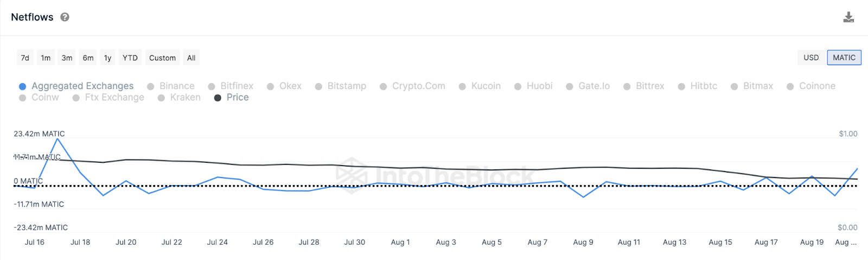Click the Aug 1 point on chart
This screenshot has width=868, height=260.
click(400, 185)
